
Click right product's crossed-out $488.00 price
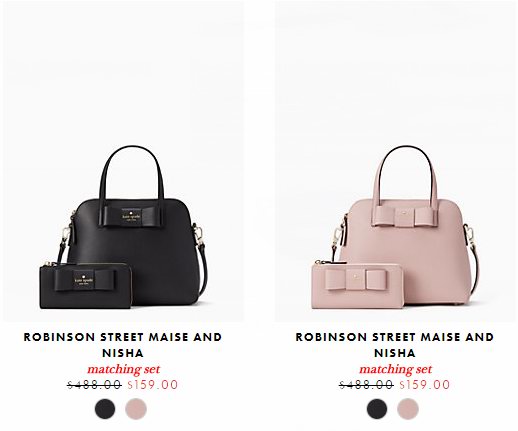point(366,385)
